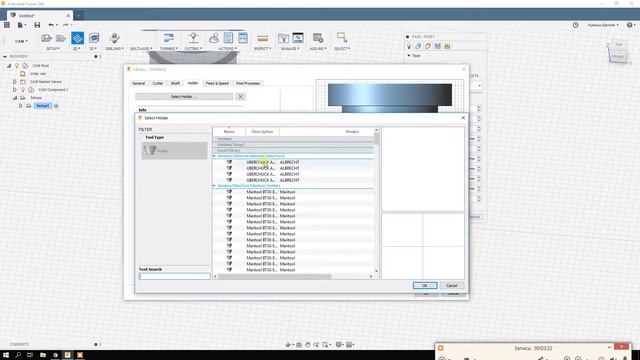Click the Select tool icon
The width and height of the screenshot is (640, 360).
coord(342,38)
